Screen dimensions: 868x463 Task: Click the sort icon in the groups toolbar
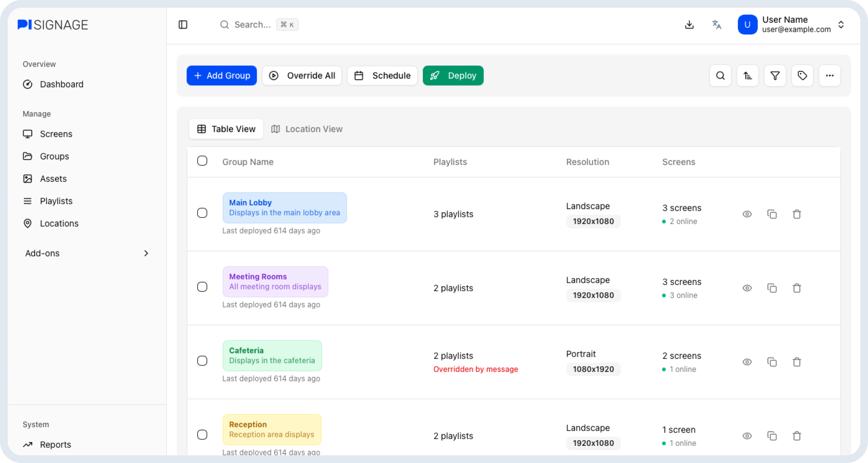(x=748, y=75)
